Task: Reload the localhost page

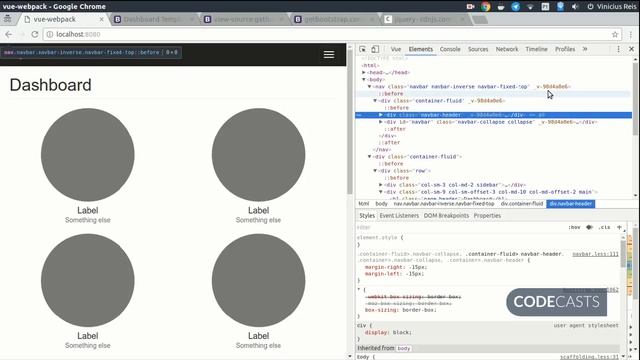Action: click(x=35, y=34)
